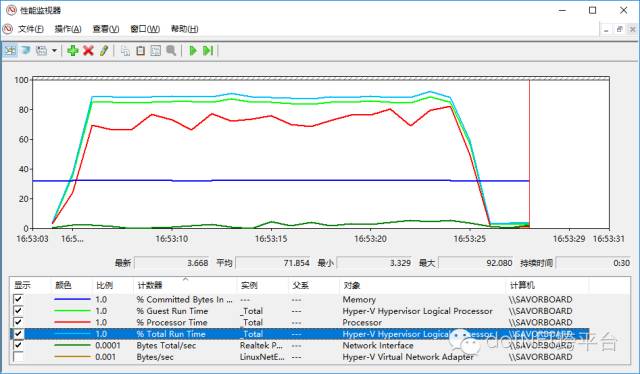This screenshot has width=640, height=374.
Task: Restore the inner MDI child window
Action: click(620, 29)
